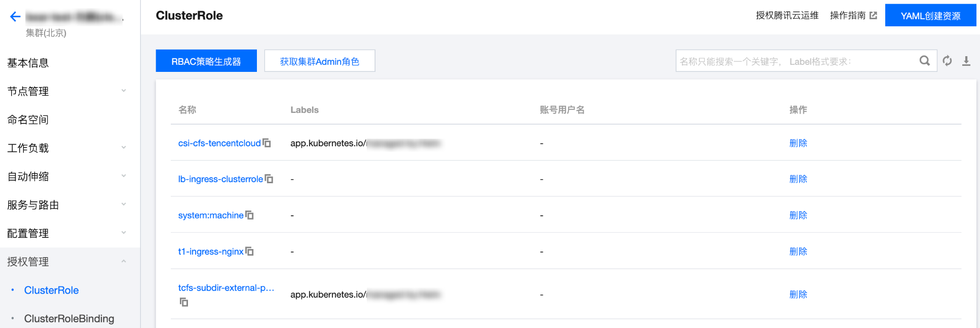This screenshot has width=980, height=328.
Task: Delete the system:machine role
Action: 798,215
